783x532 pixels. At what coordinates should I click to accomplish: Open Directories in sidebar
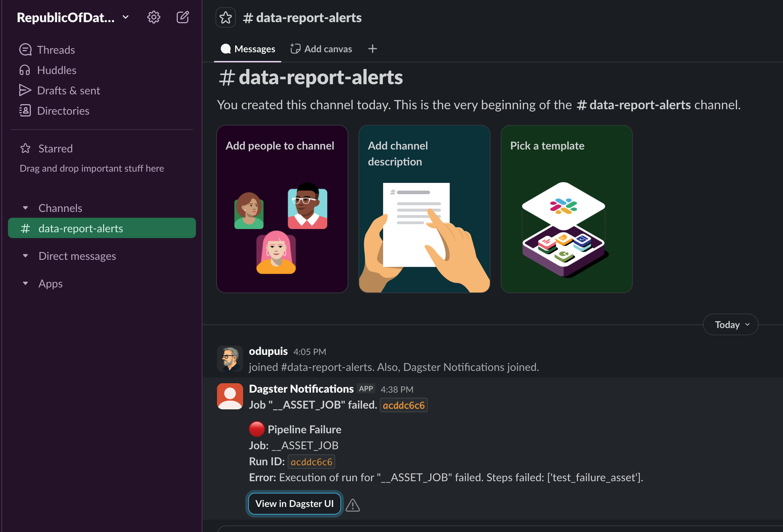click(x=63, y=111)
